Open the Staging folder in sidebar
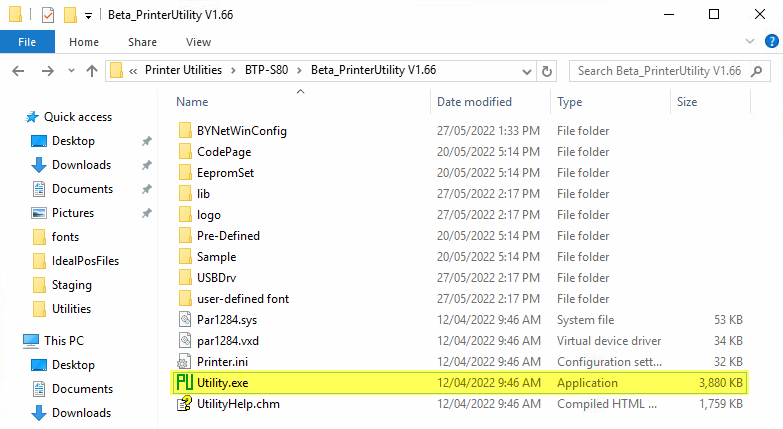Screen dimensions: 783x429 click(72, 285)
